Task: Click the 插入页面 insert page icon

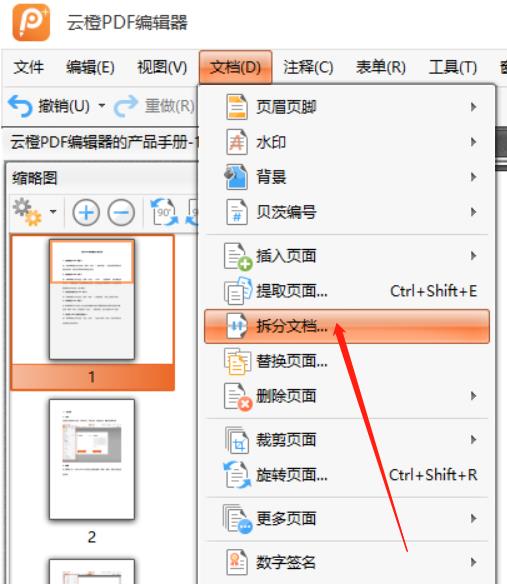Action: 238,256
